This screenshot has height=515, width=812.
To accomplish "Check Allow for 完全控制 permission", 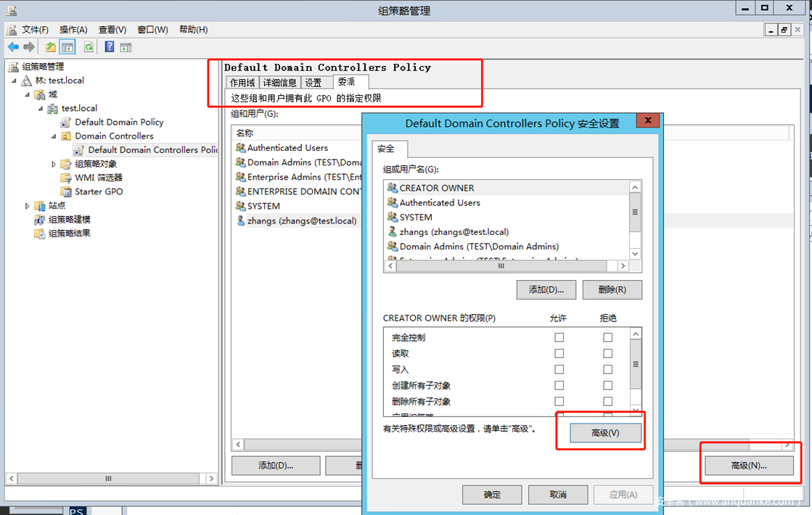I will click(559, 337).
